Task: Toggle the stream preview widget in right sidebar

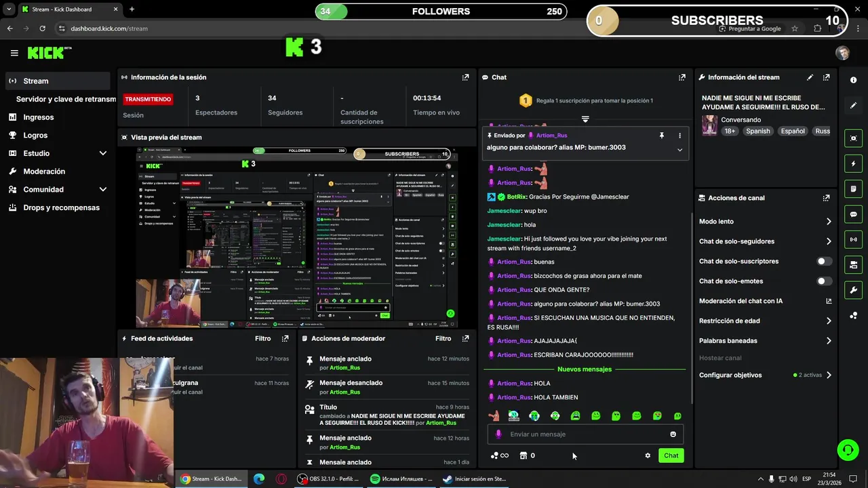Action: (853, 138)
